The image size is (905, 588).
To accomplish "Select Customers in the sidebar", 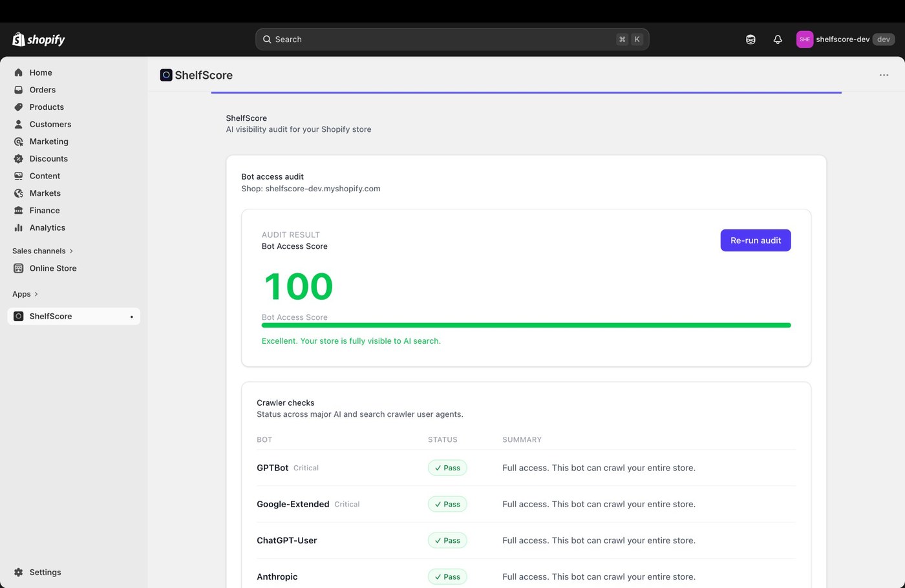I will coord(74,124).
